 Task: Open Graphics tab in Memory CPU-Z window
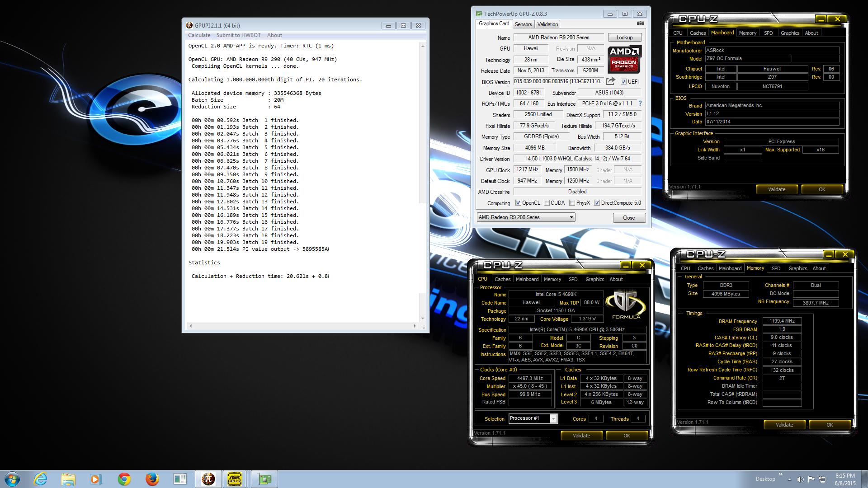(797, 268)
